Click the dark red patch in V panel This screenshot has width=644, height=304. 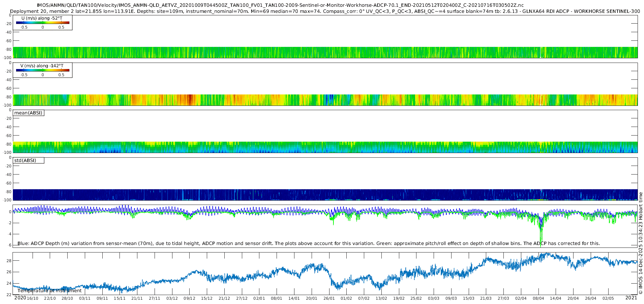click(x=190, y=99)
